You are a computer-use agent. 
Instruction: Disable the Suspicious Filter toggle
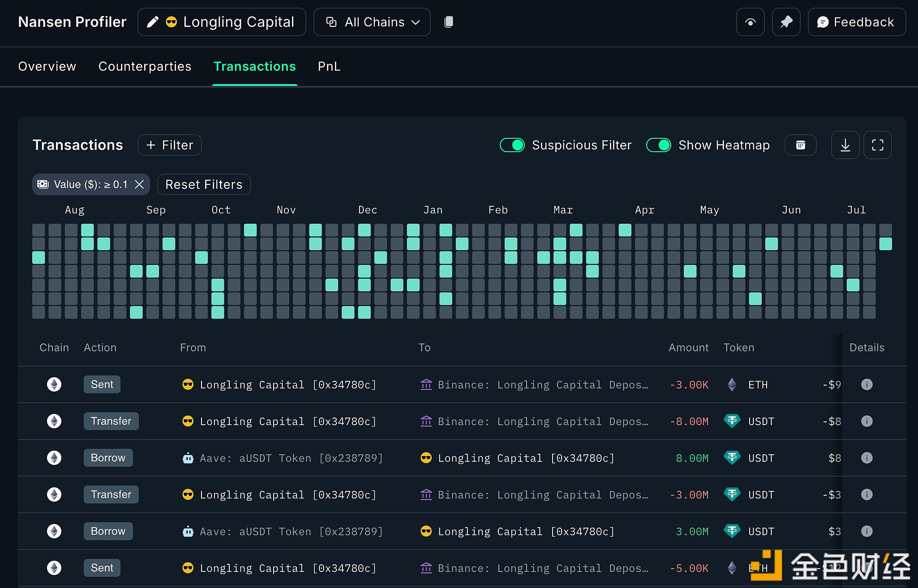coord(512,145)
